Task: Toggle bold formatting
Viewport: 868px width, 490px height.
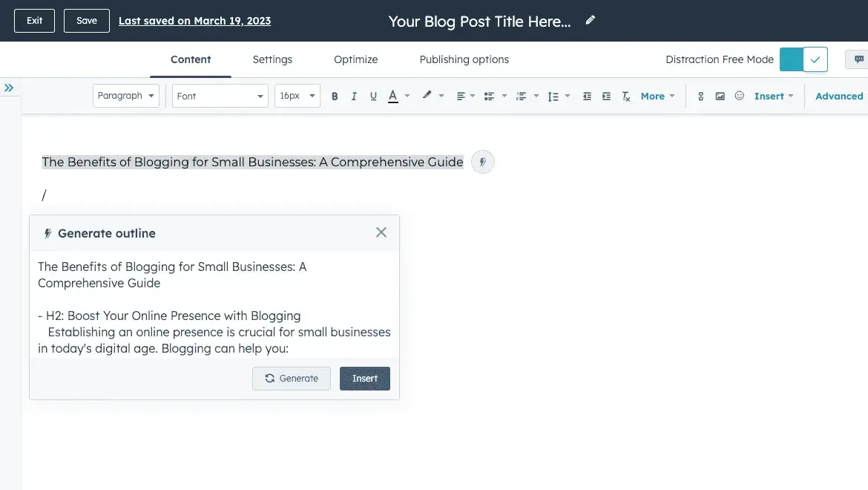Action: coord(335,97)
